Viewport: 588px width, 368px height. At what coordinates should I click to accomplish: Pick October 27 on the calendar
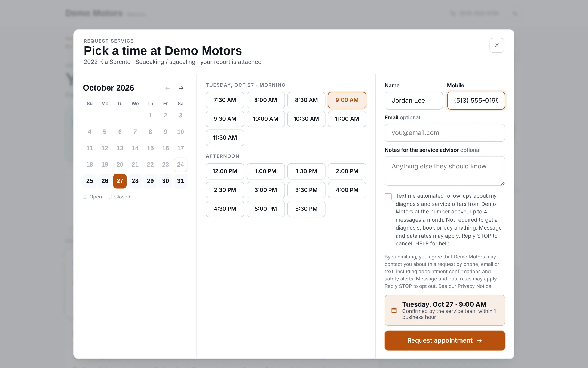click(120, 181)
